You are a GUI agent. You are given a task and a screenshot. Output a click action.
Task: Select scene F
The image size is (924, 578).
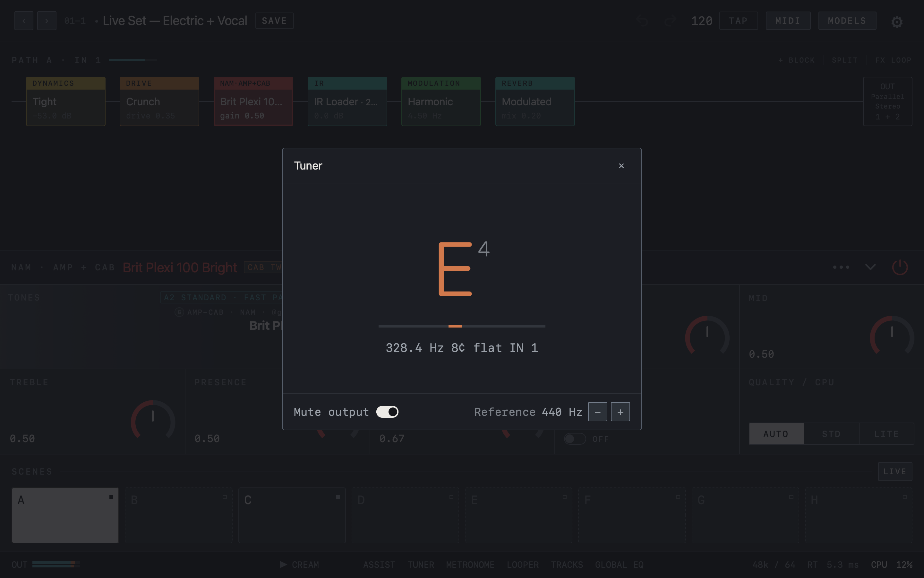(x=632, y=515)
